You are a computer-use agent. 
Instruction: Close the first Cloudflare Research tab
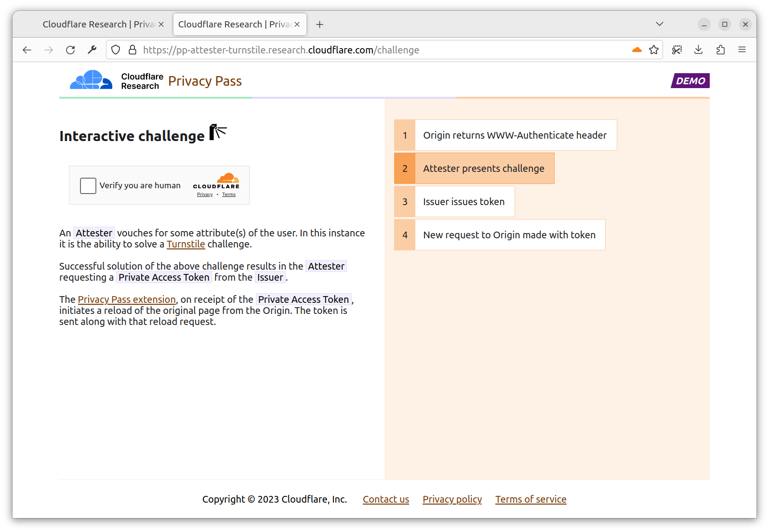pos(161,24)
